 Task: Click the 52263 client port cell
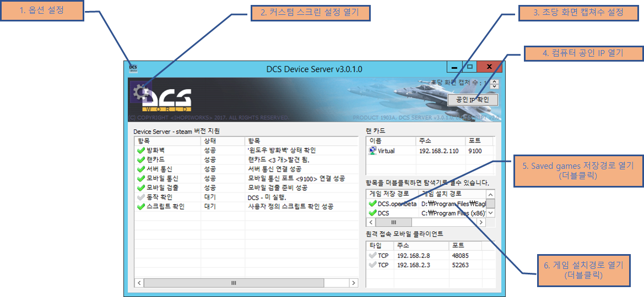(x=461, y=265)
